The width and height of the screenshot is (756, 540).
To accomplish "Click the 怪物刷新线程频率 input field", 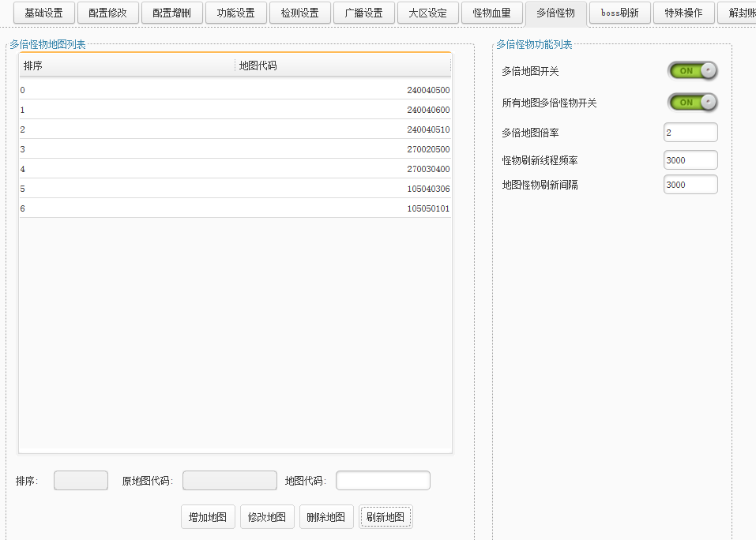I will point(690,160).
